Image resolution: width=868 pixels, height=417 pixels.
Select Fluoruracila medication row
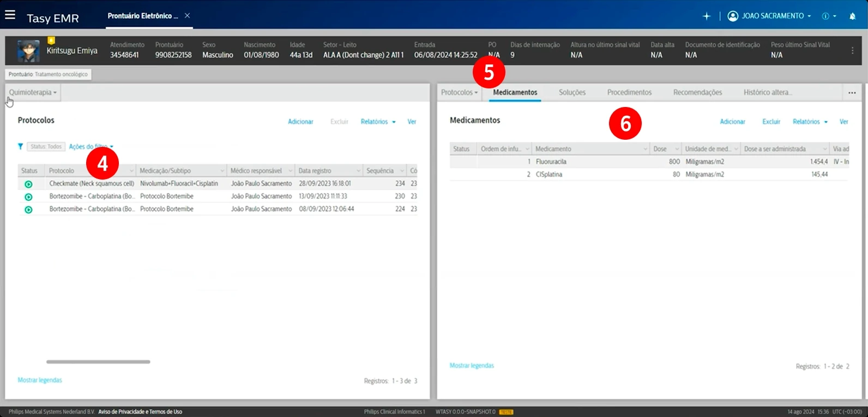(649, 162)
